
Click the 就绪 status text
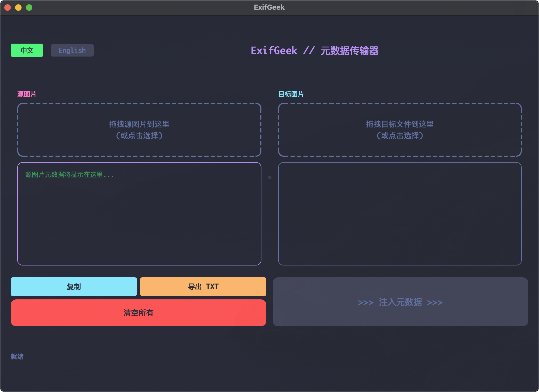pyautogui.click(x=17, y=356)
